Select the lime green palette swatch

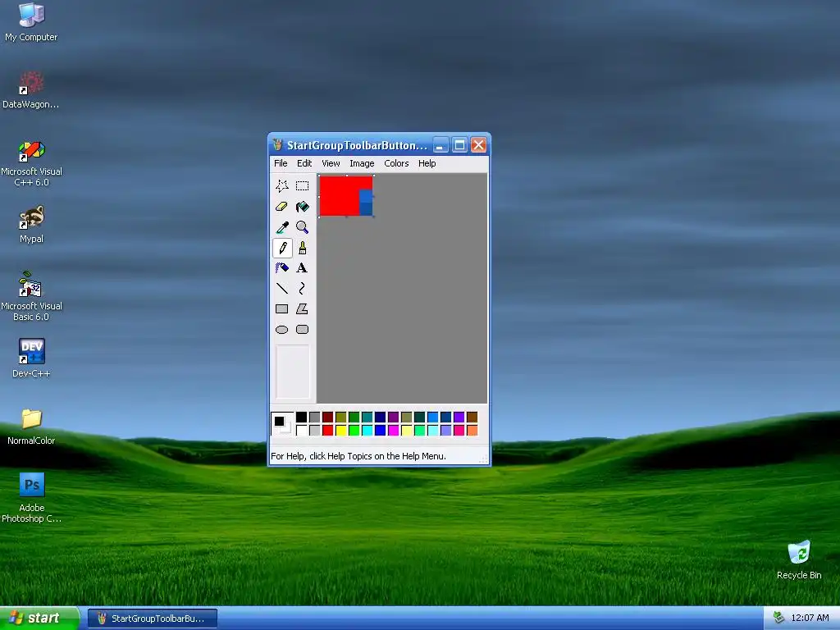click(x=354, y=430)
